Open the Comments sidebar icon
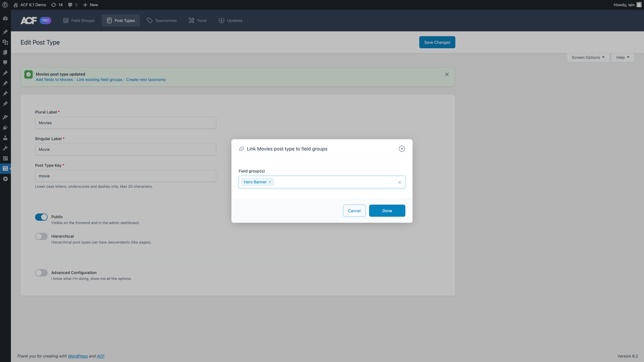 click(5, 62)
